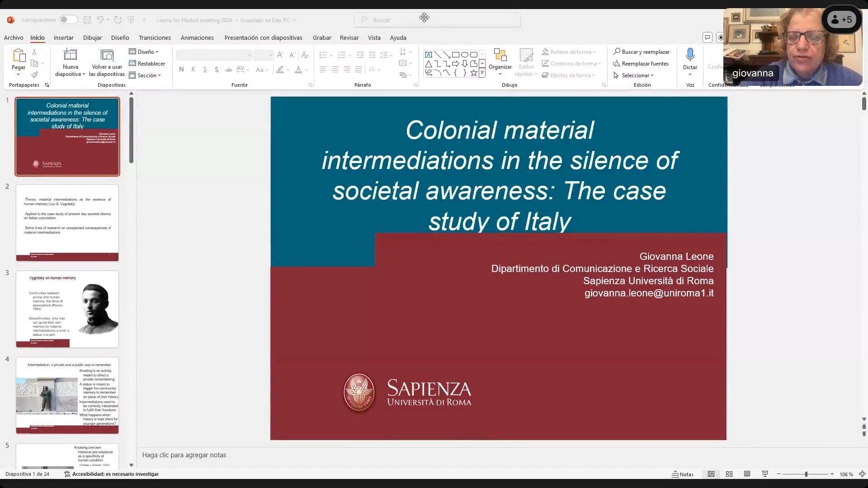868x488 pixels.
Task: Select the star shape in gallery
Action: (473, 73)
